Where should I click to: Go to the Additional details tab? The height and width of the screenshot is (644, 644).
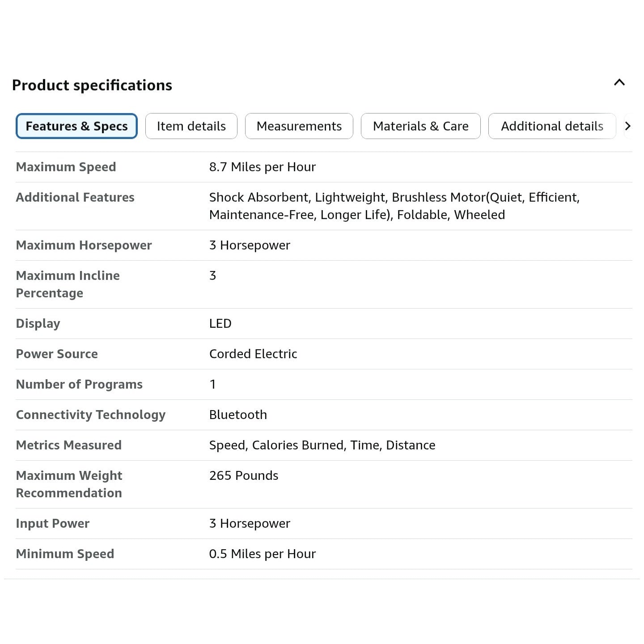[x=551, y=126]
